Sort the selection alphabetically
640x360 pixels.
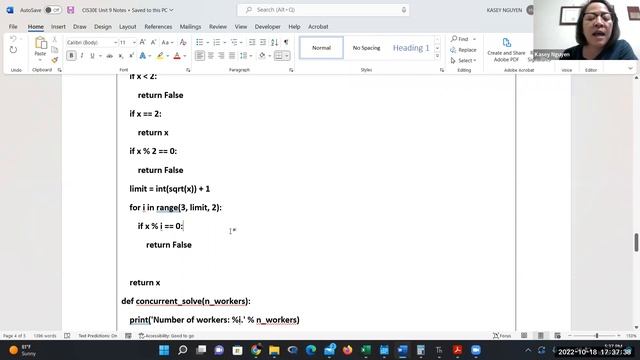pos(275,42)
